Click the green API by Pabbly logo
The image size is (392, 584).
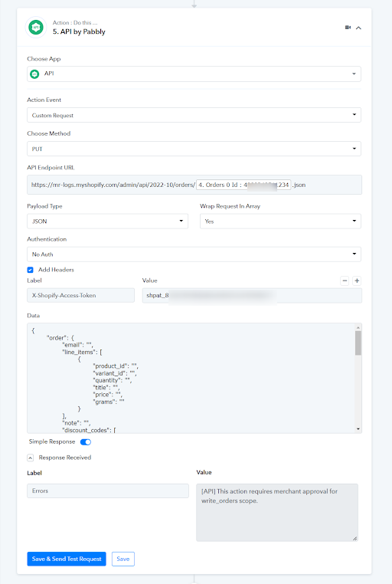(36, 27)
